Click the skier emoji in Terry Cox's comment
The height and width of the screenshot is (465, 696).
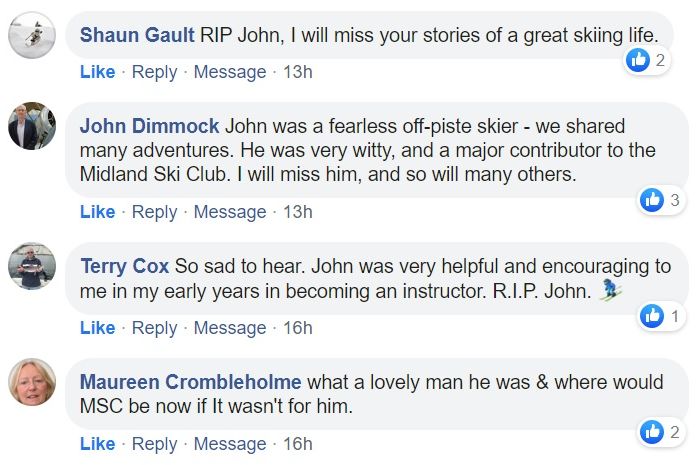(x=611, y=290)
